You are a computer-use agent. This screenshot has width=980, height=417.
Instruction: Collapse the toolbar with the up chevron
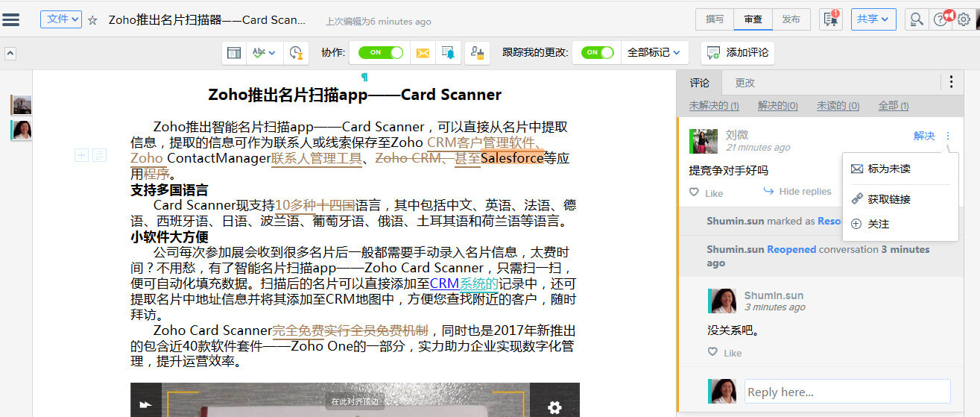[10, 54]
